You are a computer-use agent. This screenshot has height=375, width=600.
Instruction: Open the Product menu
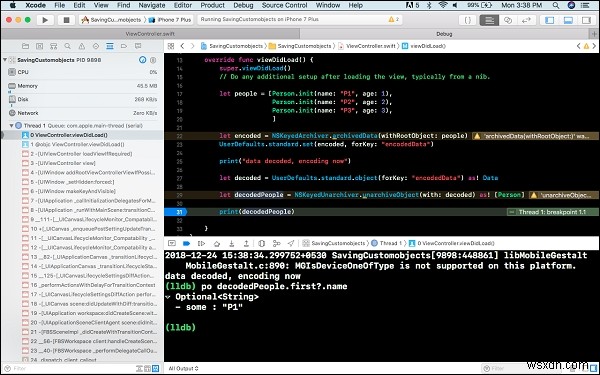click(x=212, y=5)
